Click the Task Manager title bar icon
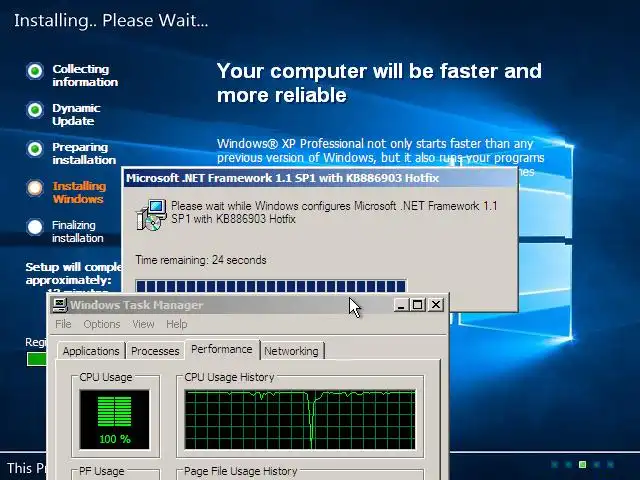 (x=60, y=305)
